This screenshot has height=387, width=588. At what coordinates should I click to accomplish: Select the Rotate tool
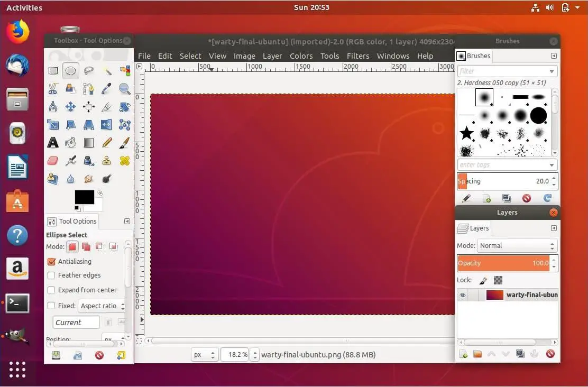coord(125,106)
